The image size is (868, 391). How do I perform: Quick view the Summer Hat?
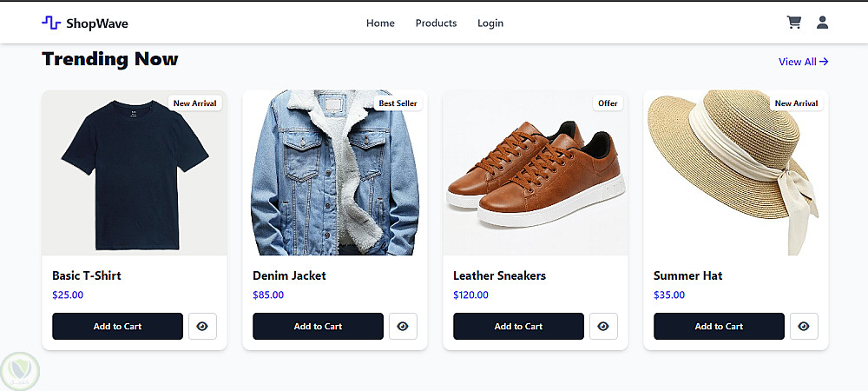coord(804,327)
